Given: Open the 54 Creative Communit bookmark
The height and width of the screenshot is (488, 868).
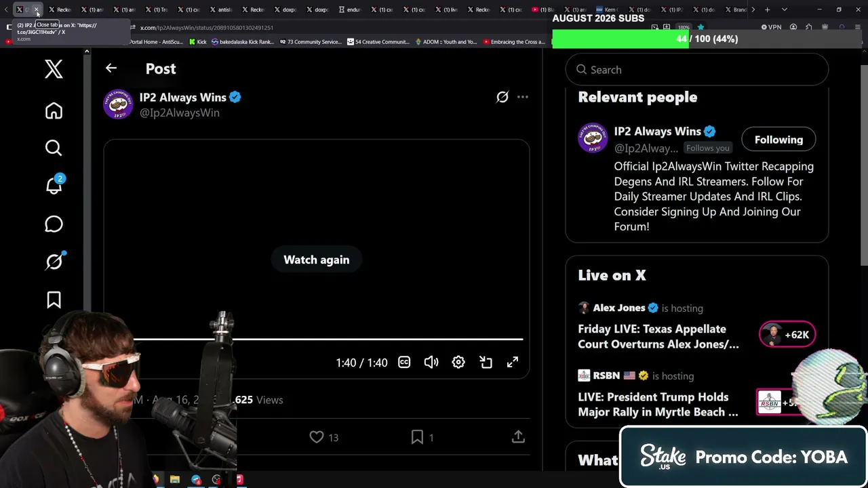Looking at the screenshot, I should 378,42.
